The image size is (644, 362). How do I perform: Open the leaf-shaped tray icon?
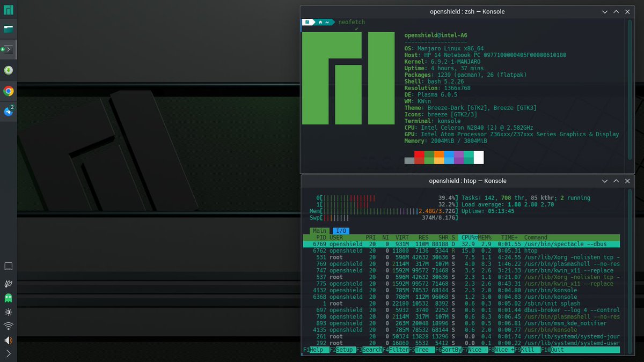[9, 283]
